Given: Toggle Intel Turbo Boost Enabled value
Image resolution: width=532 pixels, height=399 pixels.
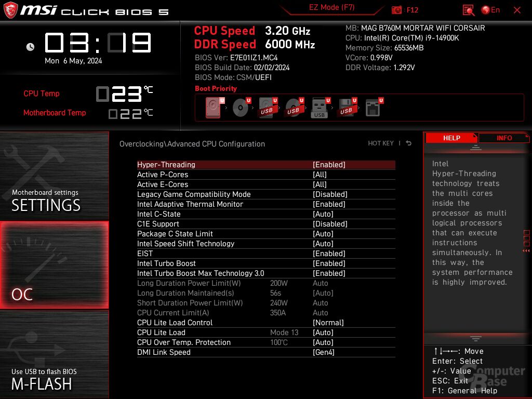Looking at the screenshot, I should tap(329, 263).
